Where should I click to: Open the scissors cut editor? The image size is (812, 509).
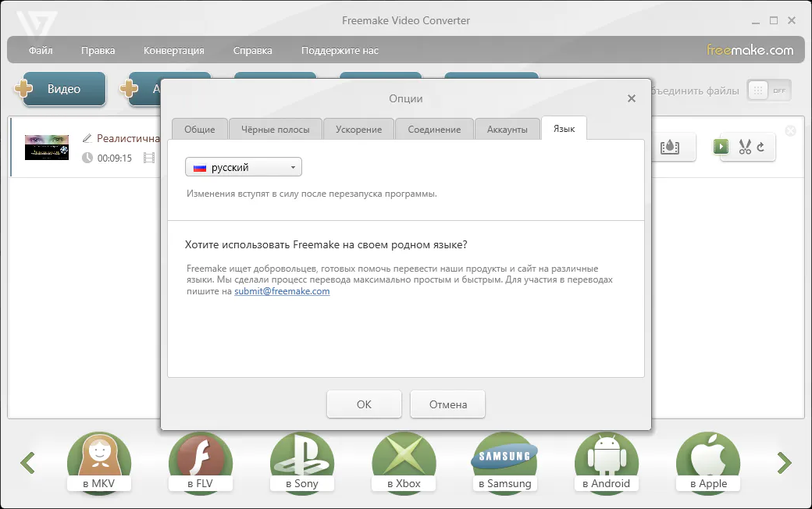[x=745, y=147]
